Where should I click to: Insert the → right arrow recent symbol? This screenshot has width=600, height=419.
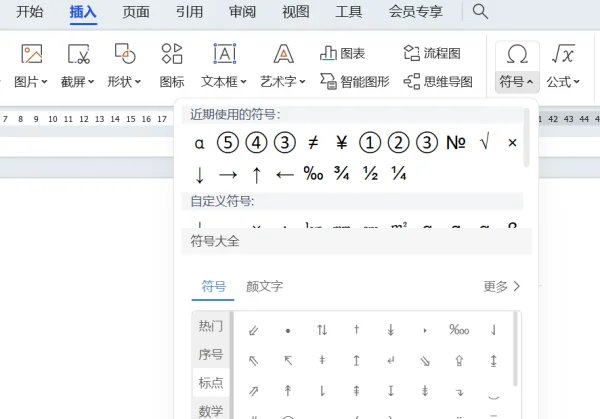tap(228, 175)
